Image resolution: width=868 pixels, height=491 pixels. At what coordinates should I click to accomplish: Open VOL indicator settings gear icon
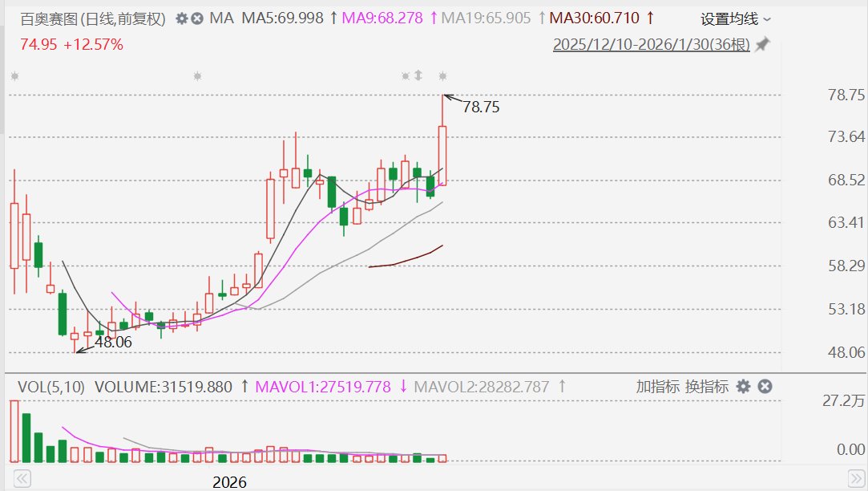pos(743,387)
